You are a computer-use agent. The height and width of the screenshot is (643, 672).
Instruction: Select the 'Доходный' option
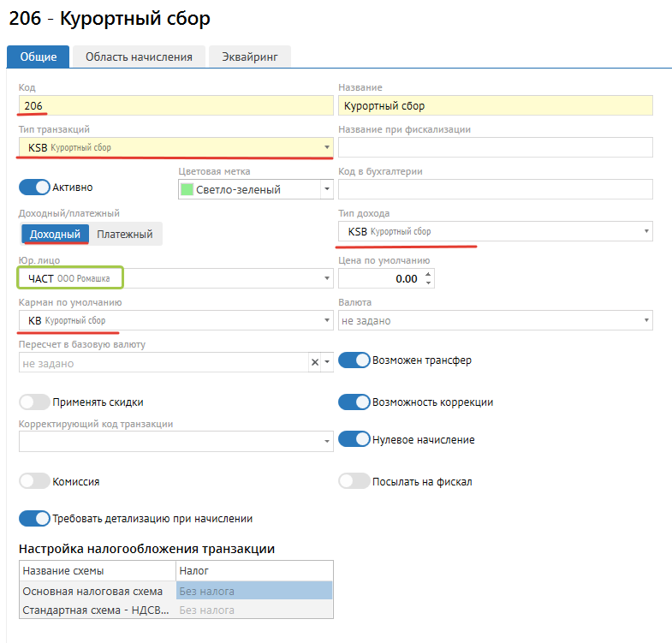click(55, 234)
